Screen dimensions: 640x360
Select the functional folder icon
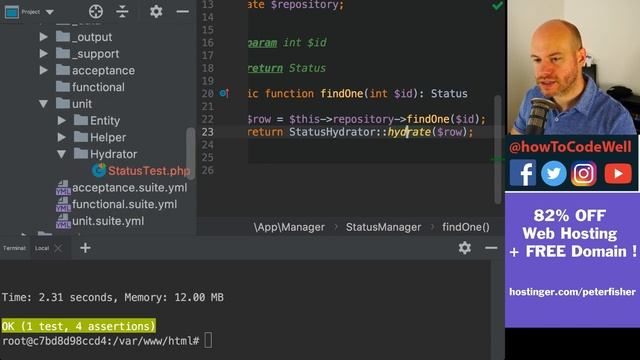[62, 87]
